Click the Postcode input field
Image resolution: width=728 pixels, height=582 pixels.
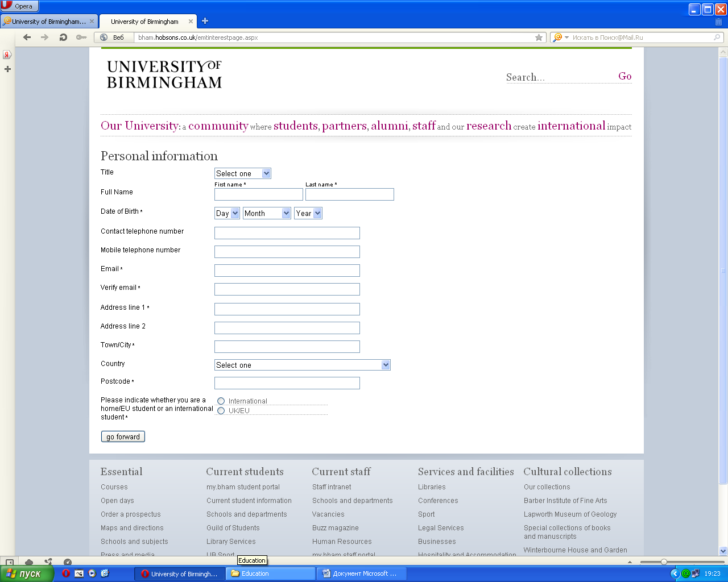coord(287,383)
